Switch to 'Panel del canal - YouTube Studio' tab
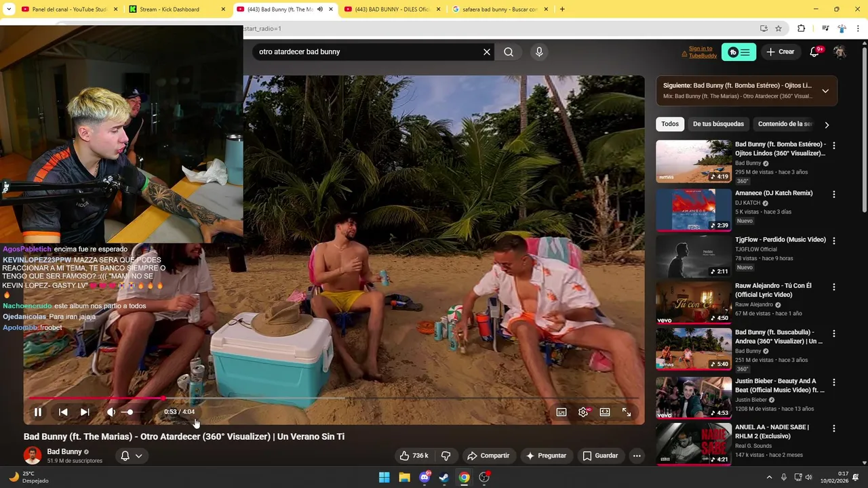Viewport: 868px width, 488px height. point(68,9)
